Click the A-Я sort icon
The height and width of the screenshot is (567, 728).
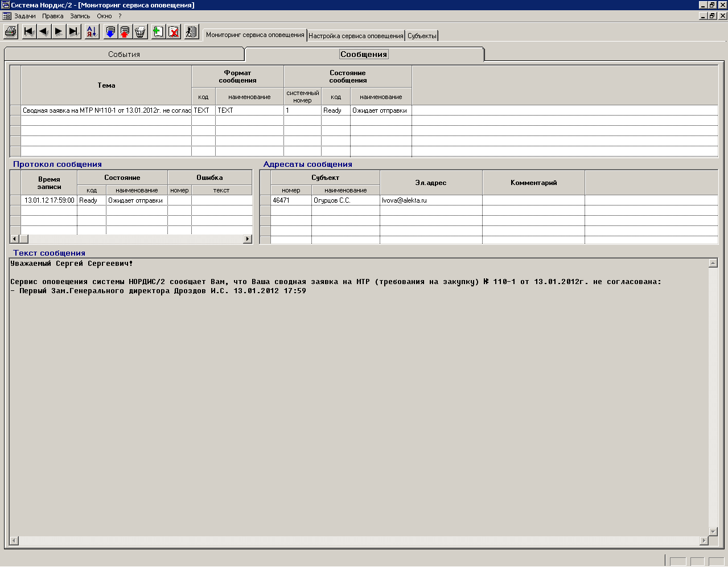coord(92,32)
